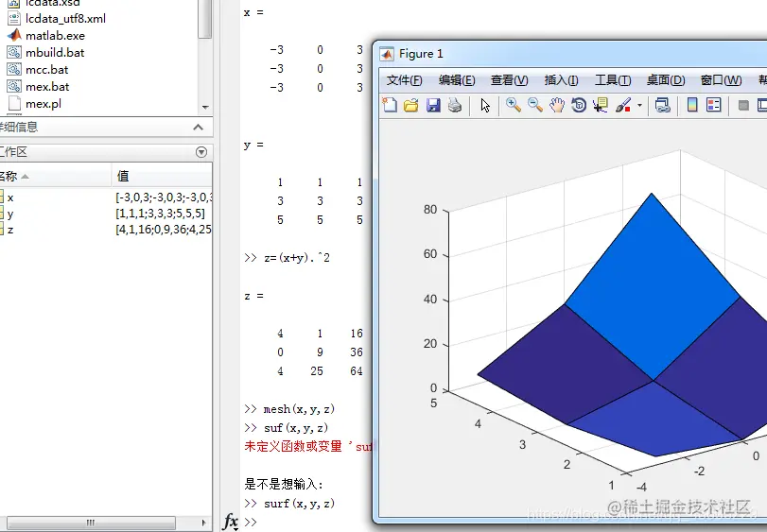Image resolution: width=767 pixels, height=532 pixels.
Task: Click the lcdata_utf8.xml file icon
Action: point(14,18)
